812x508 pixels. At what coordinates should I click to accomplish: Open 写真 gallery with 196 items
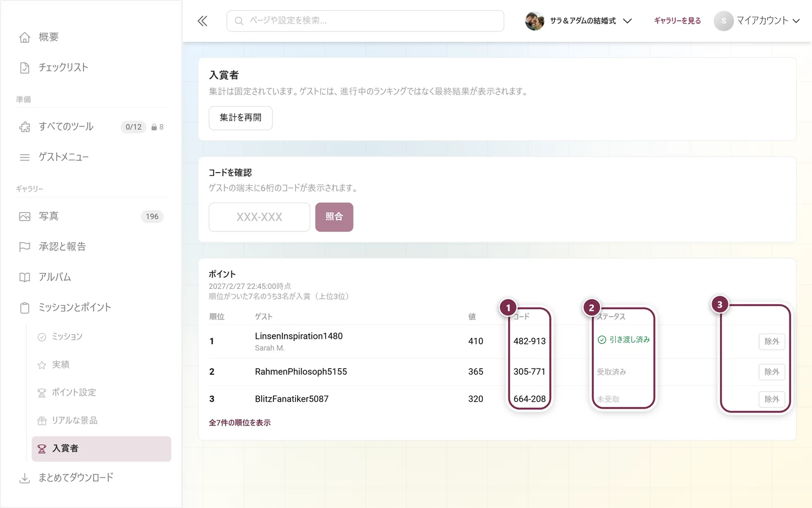[91, 217]
